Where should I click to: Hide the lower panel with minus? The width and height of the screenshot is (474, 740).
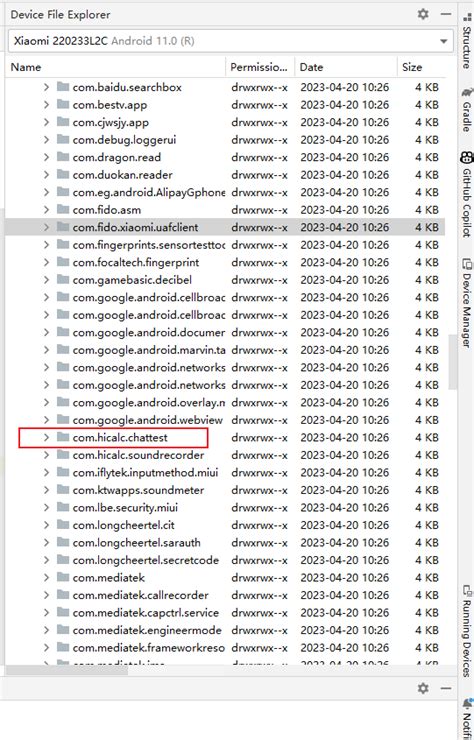coord(446,688)
